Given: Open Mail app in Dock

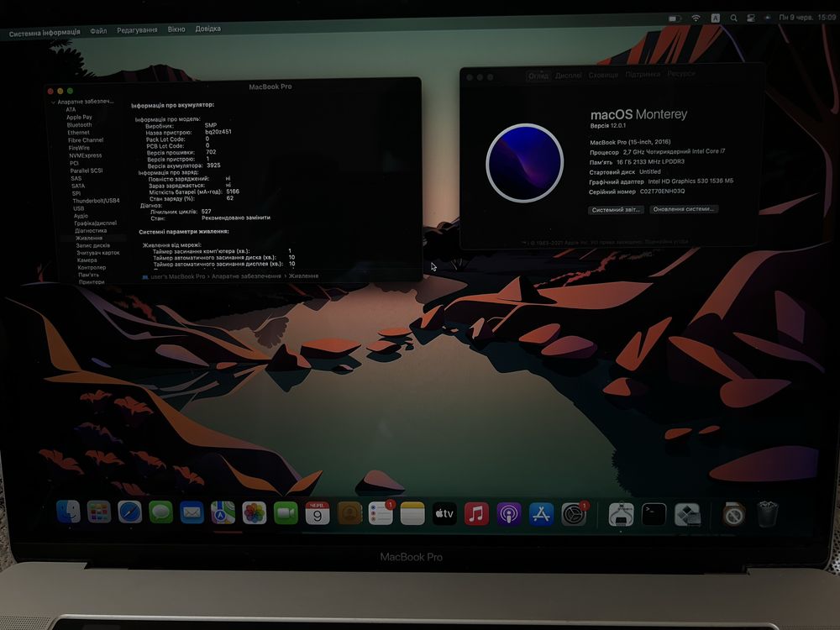Looking at the screenshot, I should pyautogui.click(x=192, y=512).
